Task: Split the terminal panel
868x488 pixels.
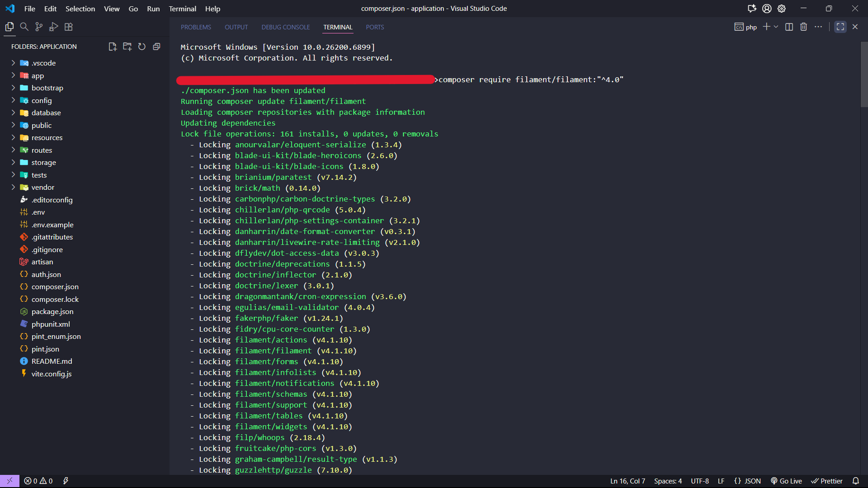Action: tap(789, 27)
